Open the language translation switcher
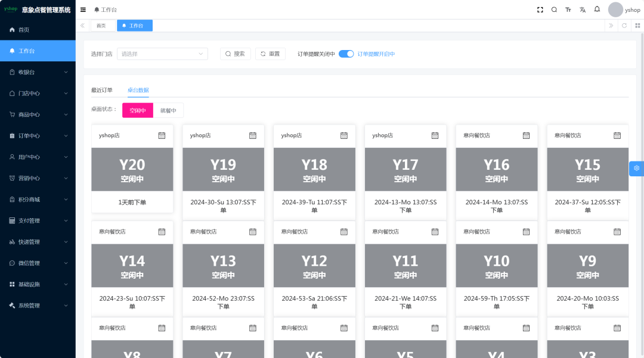This screenshot has height=358, width=644. tap(583, 10)
